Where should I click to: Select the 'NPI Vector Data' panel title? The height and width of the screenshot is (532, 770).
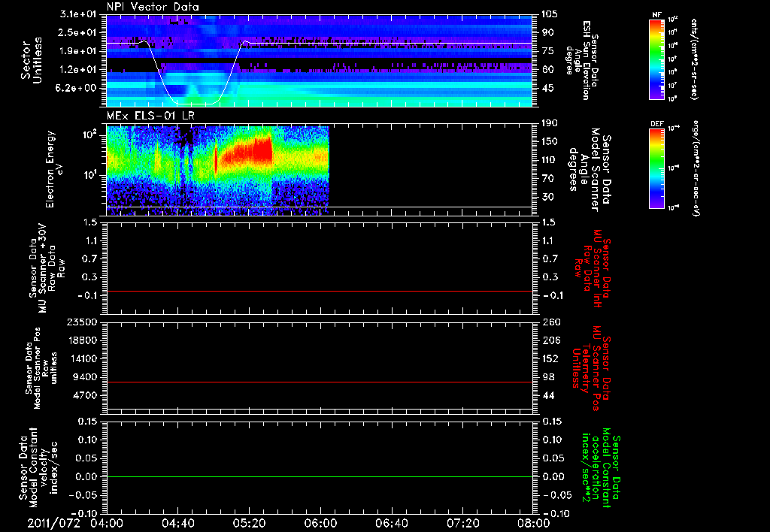tap(153, 7)
